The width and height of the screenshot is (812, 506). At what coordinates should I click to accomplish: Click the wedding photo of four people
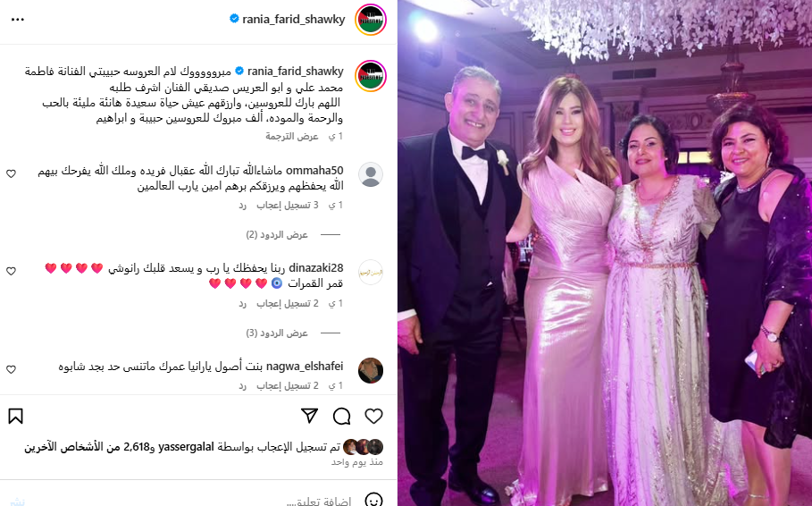point(605,253)
